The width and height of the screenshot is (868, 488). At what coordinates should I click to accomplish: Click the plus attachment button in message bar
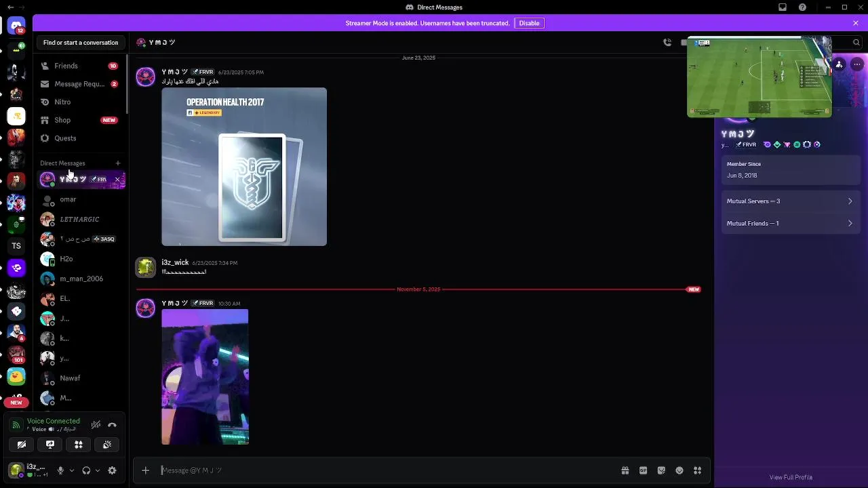(x=145, y=470)
